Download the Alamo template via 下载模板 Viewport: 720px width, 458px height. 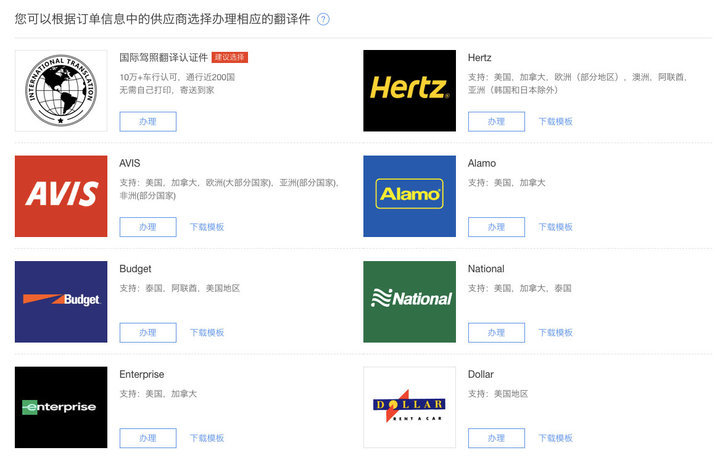pos(556,227)
